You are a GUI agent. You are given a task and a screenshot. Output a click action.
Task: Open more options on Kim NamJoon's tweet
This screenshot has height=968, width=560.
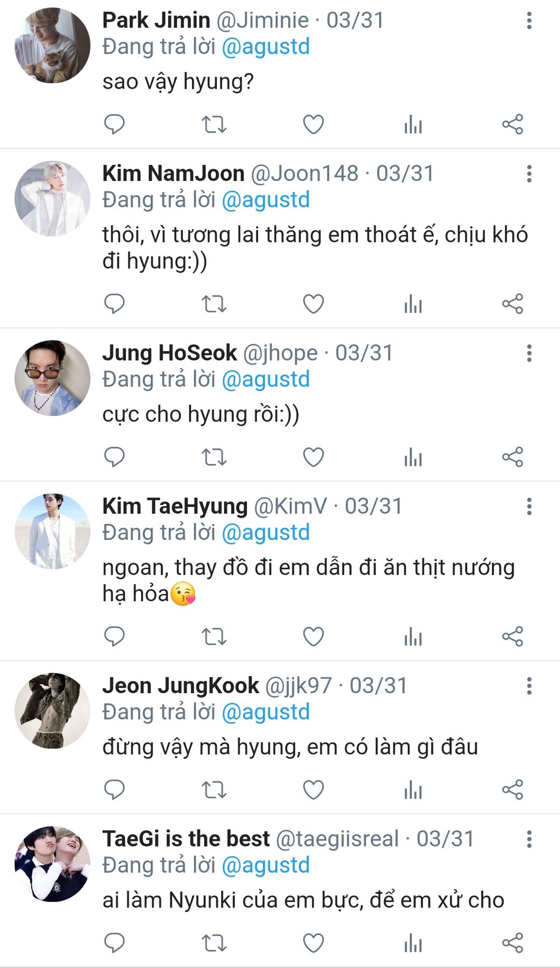tap(529, 174)
